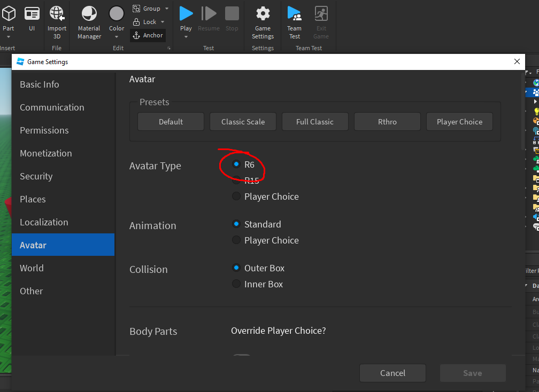Switch to the World settings tab
Screen dimensions: 539x392
(32, 268)
